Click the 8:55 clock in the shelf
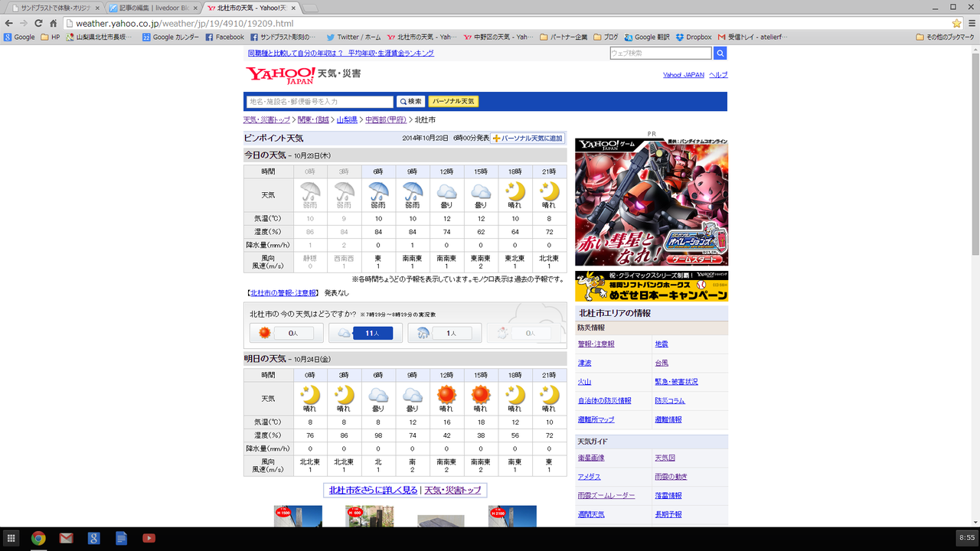The width and height of the screenshot is (980, 551). 965,538
